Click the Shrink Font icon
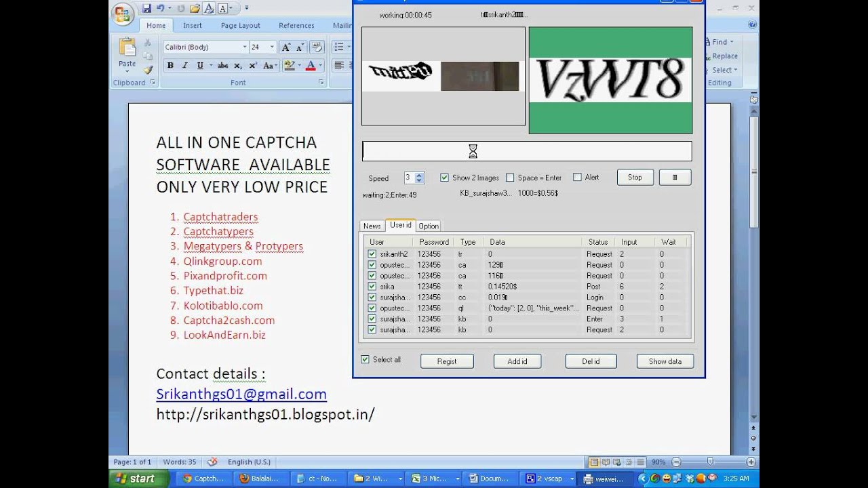This screenshot has width=868, height=488. [299, 47]
